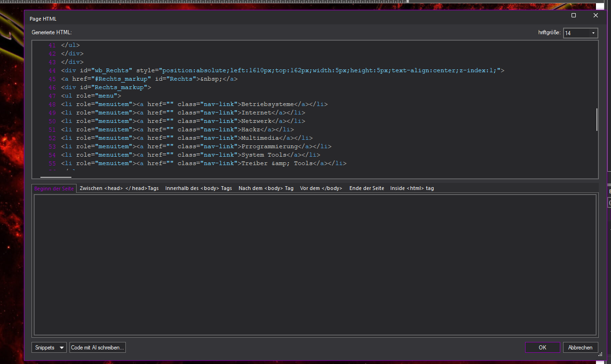The height and width of the screenshot is (364, 611).
Task: Expand the Snippets dropdown button
Action: 49,348
